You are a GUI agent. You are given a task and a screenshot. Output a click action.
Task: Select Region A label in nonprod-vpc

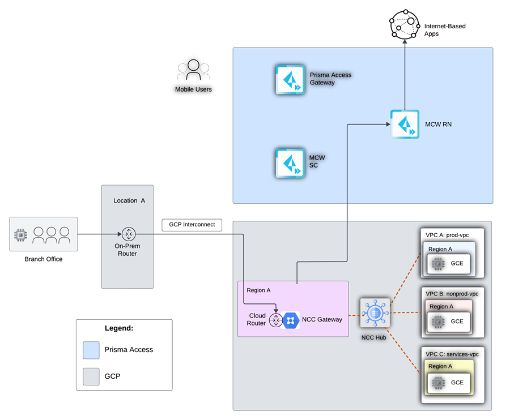pyautogui.click(x=441, y=307)
